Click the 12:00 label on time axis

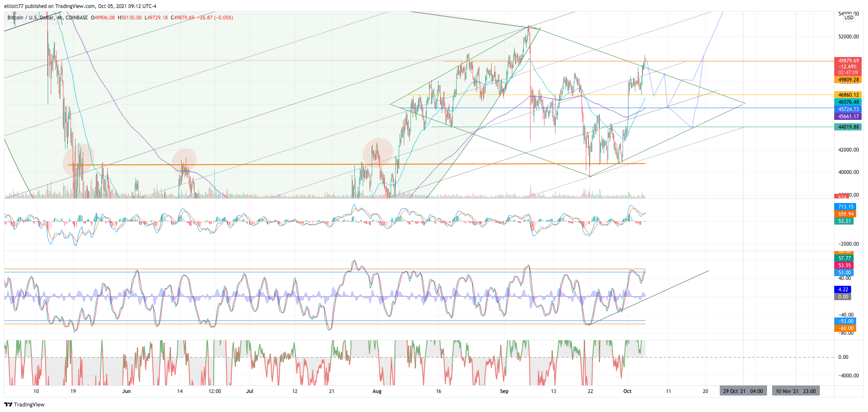(x=215, y=391)
